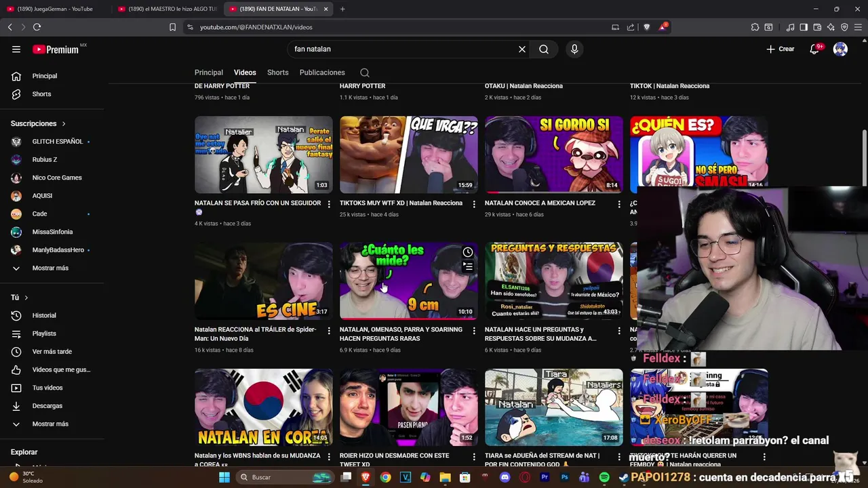Switch to JuegaGerman browser tab
This screenshot has height=488, width=868.
[x=54, y=9]
